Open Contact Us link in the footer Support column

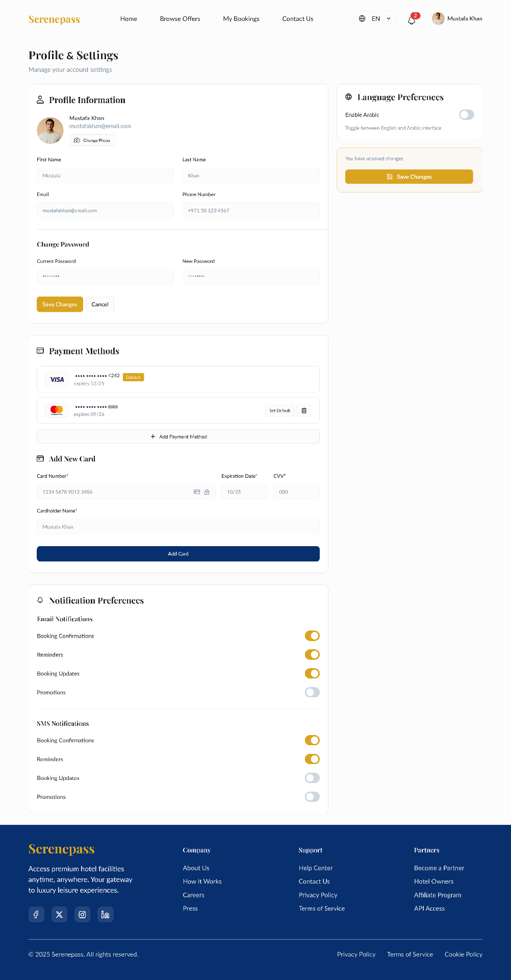click(x=314, y=881)
